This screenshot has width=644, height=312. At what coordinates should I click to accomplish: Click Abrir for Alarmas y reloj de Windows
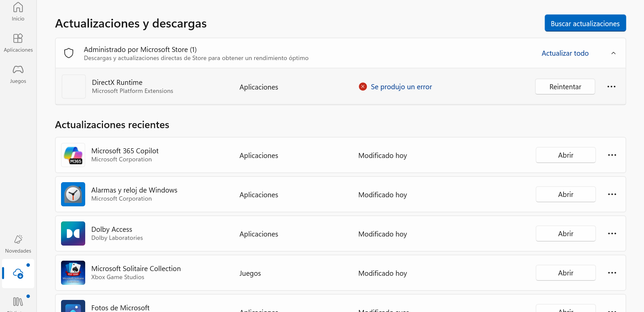point(566,194)
